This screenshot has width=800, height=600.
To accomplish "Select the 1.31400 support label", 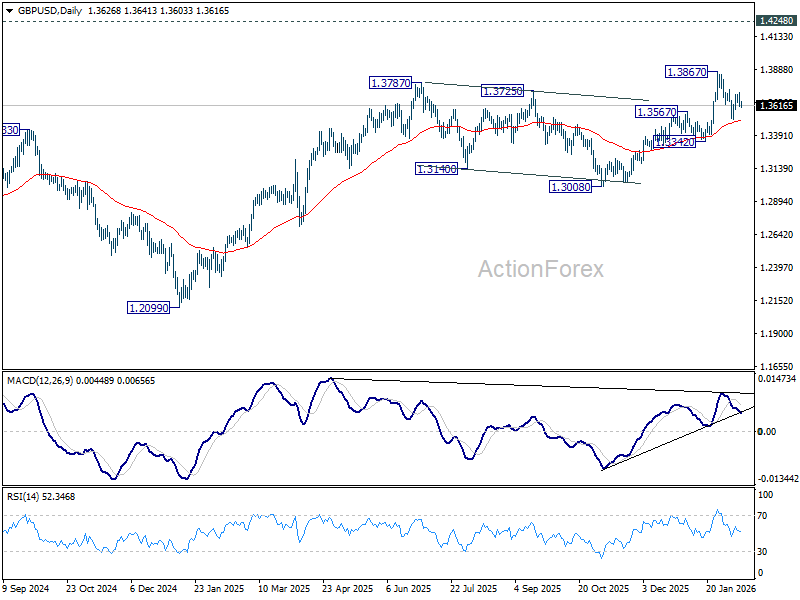I will (436, 169).
